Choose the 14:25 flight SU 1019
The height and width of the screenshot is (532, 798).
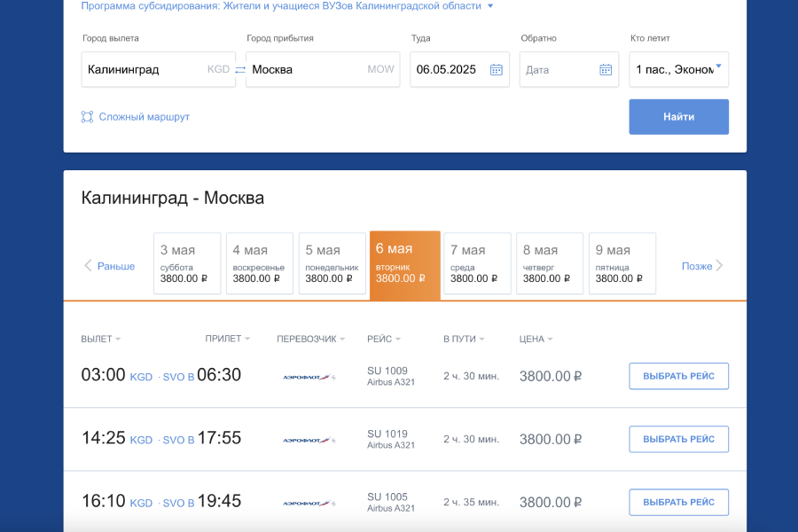pyautogui.click(x=678, y=439)
